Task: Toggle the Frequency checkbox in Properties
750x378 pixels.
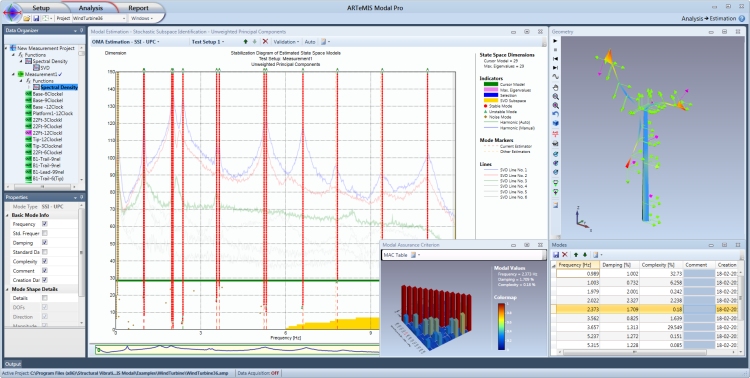Action: click(x=44, y=224)
